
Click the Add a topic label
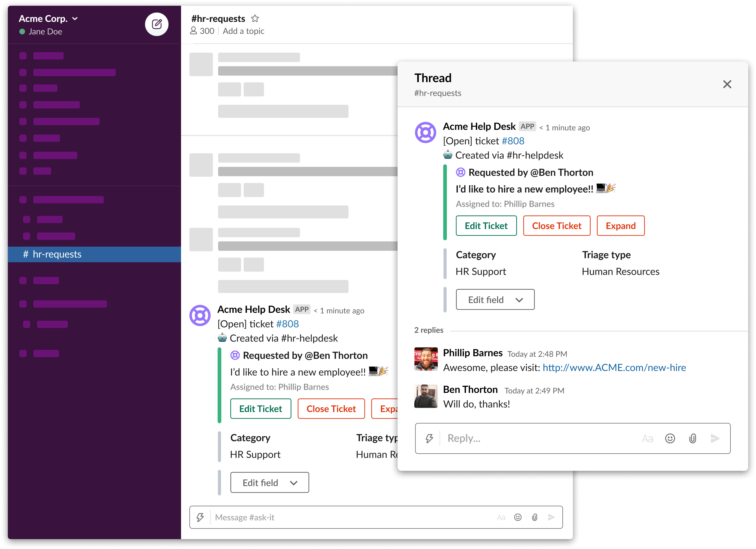click(x=243, y=31)
